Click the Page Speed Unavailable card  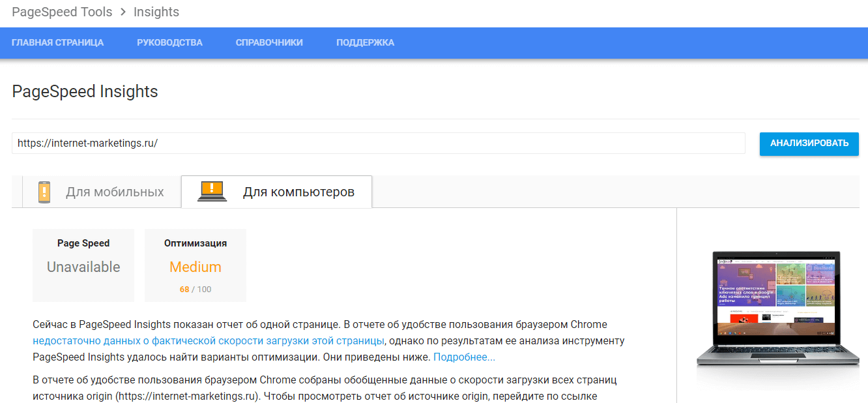pyautogui.click(x=83, y=265)
